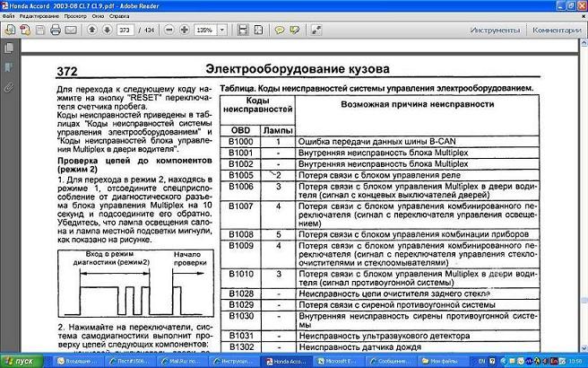Click text 'Потеря связи с сиреной противоугонной системы'
Screen dimensions: 588x368
[397, 305]
